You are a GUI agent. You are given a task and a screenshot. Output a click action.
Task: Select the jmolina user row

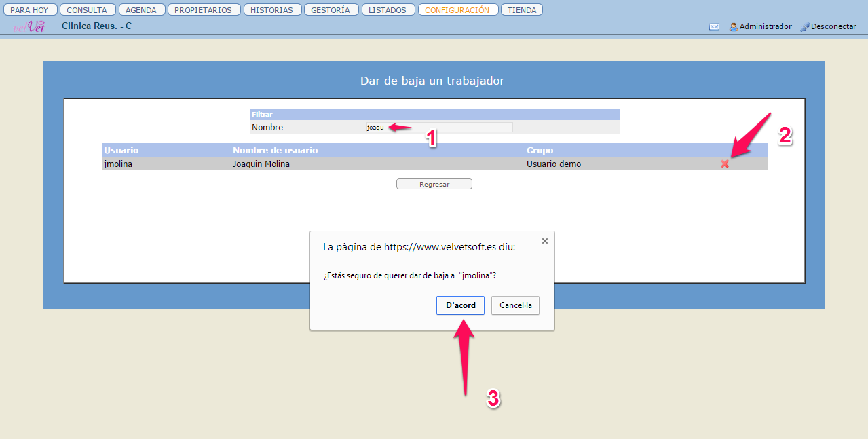tap(339, 164)
